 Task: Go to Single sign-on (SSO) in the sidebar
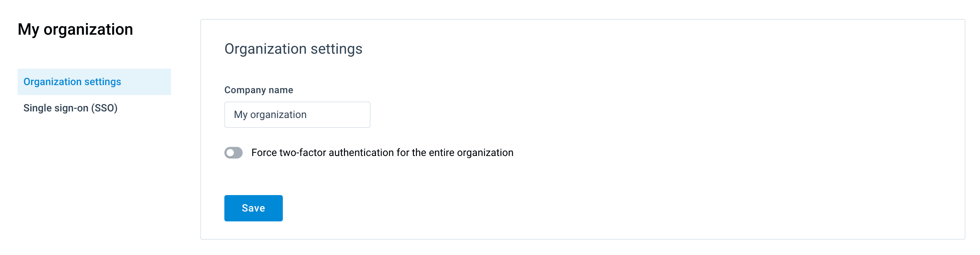click(x=71, y=108)
